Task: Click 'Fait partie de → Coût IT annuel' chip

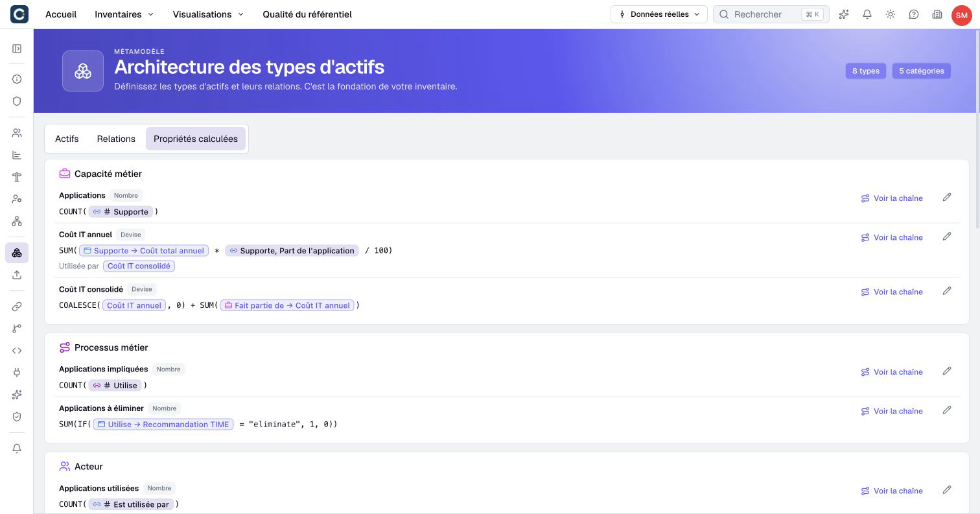Action: point(287,305)
